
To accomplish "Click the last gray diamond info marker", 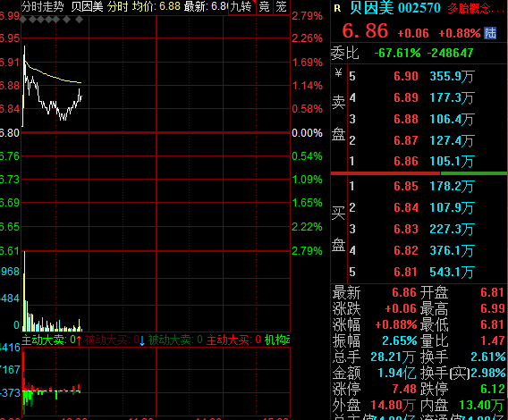I will pyautogui.click(x=79, y=20).
